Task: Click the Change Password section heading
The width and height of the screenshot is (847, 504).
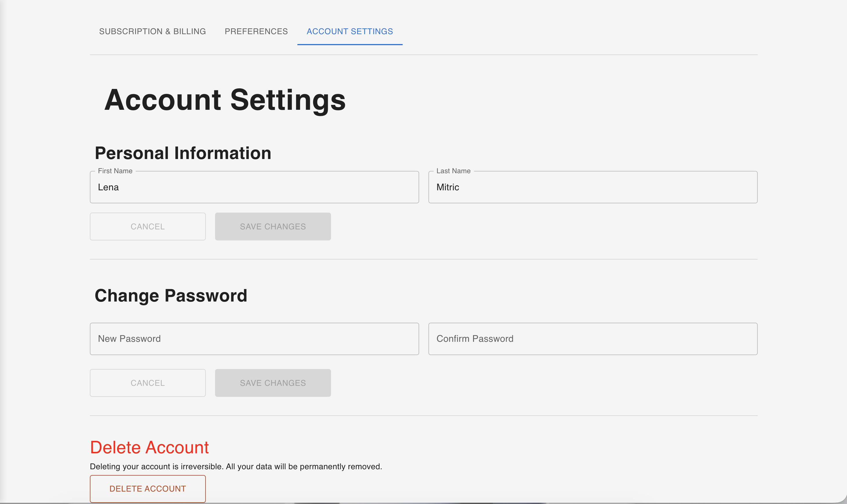Action: pos(171,295)
